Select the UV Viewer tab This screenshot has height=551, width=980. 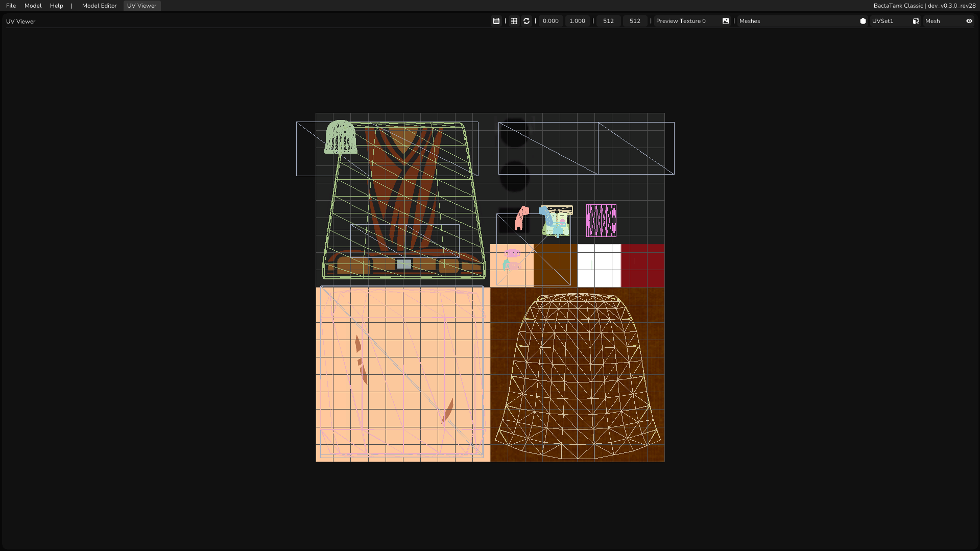[142, 6]
